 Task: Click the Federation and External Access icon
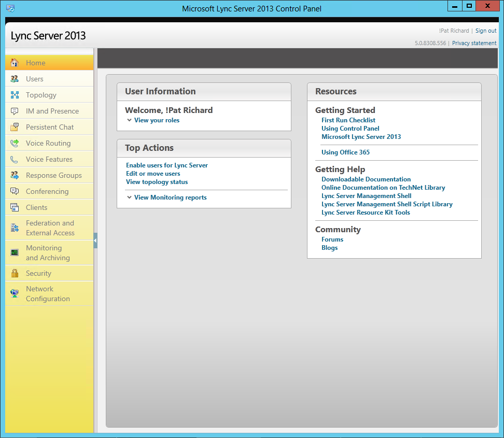point(15,228)
